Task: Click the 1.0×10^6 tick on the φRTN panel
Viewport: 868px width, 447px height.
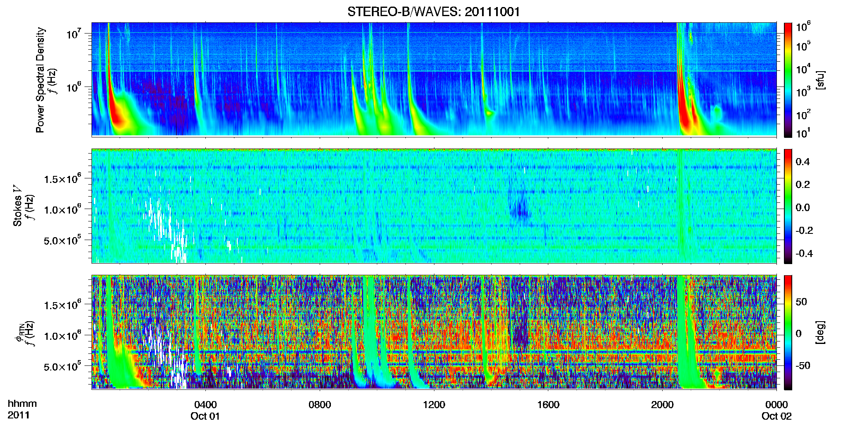Action: point(63,336)
